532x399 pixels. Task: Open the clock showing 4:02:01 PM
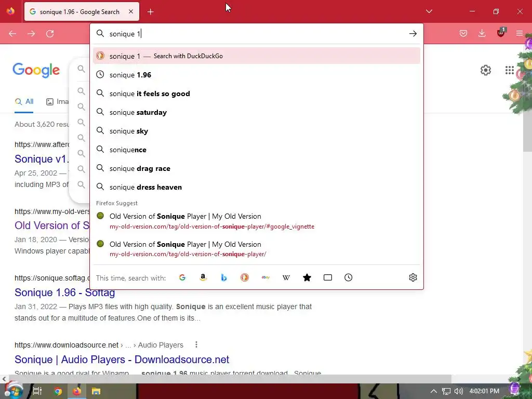484,391
